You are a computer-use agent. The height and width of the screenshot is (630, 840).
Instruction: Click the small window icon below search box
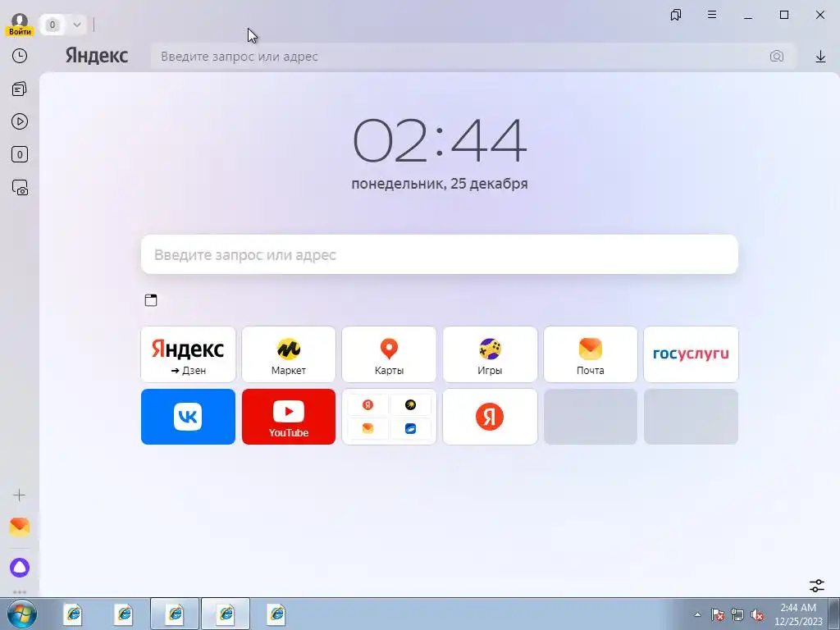coord(151,300)
